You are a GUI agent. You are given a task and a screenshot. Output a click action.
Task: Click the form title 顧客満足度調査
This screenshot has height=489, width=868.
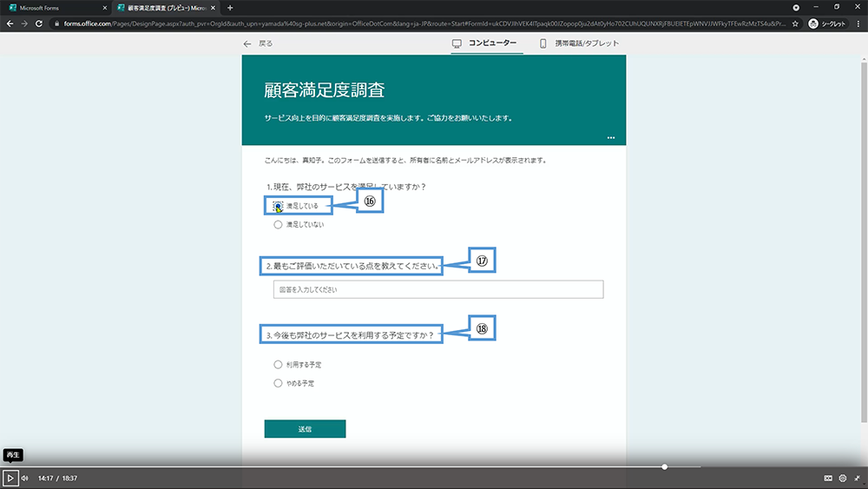[325, 90]
